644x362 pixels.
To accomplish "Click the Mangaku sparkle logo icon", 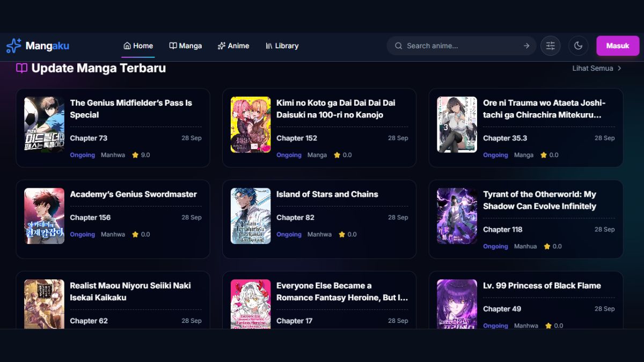I will click(x=14, y=46).
